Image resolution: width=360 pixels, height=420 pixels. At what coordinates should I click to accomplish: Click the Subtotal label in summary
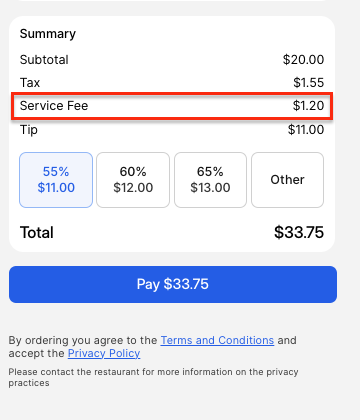44,60
